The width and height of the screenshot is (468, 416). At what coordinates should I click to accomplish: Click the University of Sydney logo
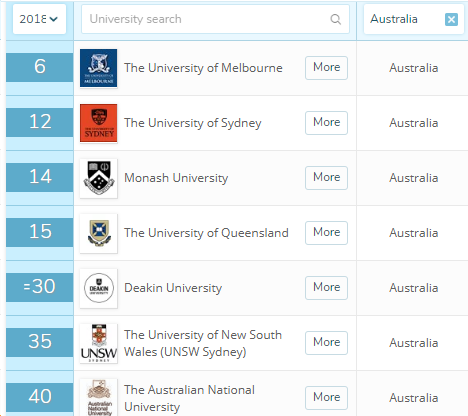click(99, 123)
